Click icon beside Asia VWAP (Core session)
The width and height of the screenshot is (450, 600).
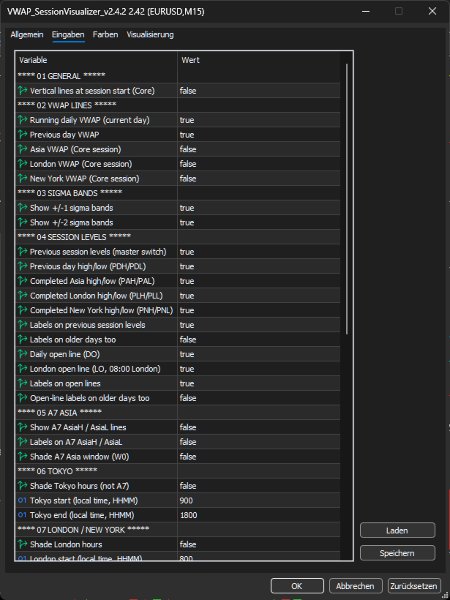pyautogui.click(x=23, y=149)
